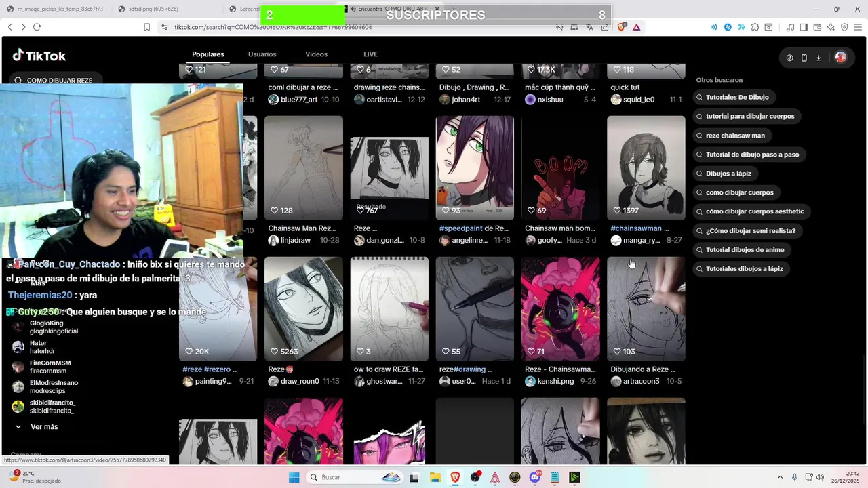
Task: Open the browser extensions puzzle icon
Action: (754, 27)
